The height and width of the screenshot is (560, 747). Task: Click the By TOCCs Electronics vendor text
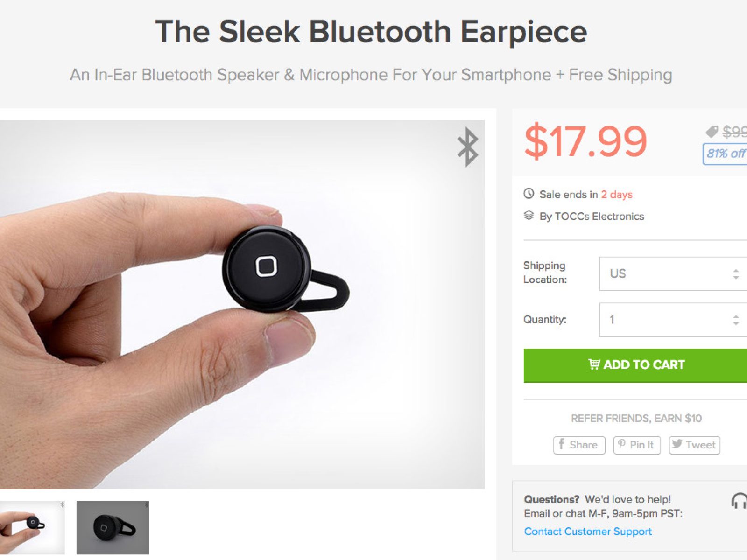tap(592, 216)
